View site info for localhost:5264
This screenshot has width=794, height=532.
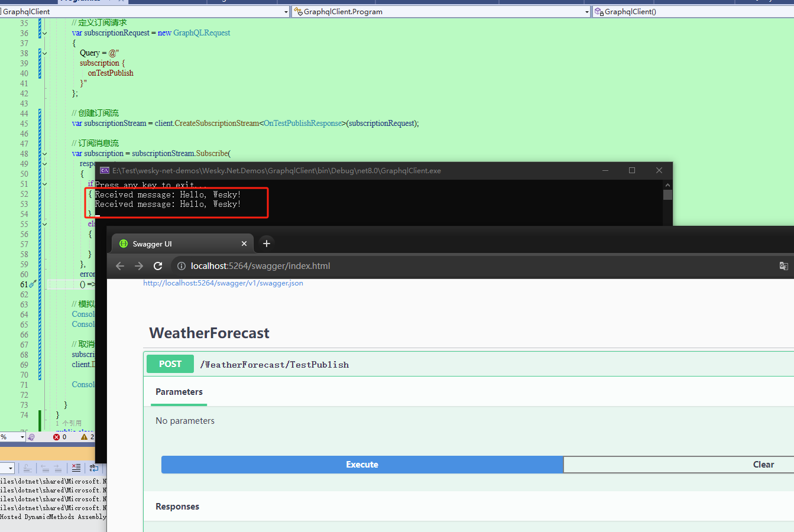182,266
